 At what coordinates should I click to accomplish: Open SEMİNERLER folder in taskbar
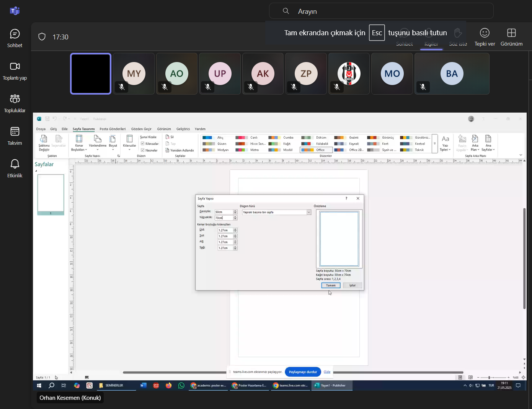click(116, 386)
